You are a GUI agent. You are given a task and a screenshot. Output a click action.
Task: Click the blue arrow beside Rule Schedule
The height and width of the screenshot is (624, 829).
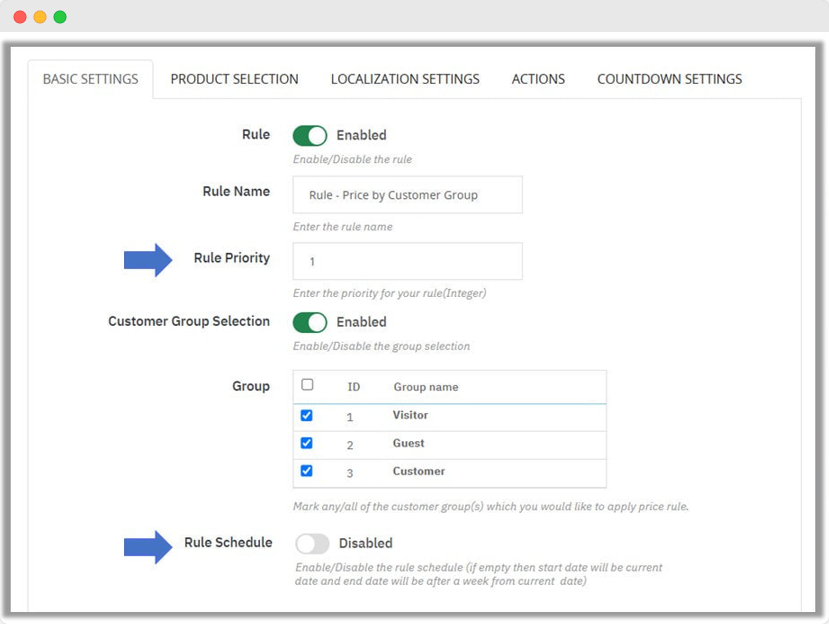(x=148, y=546)
